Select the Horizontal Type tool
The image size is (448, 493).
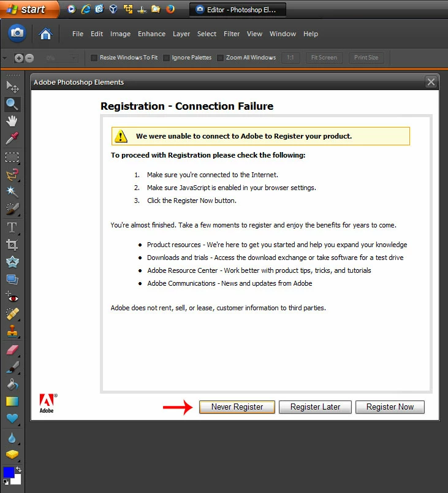point(12,227)
